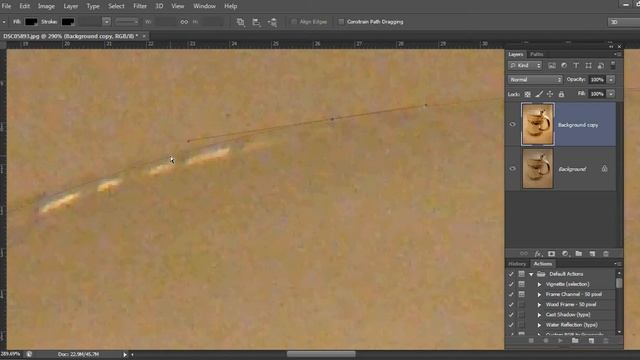Open the Edit menu

(24, 6)
